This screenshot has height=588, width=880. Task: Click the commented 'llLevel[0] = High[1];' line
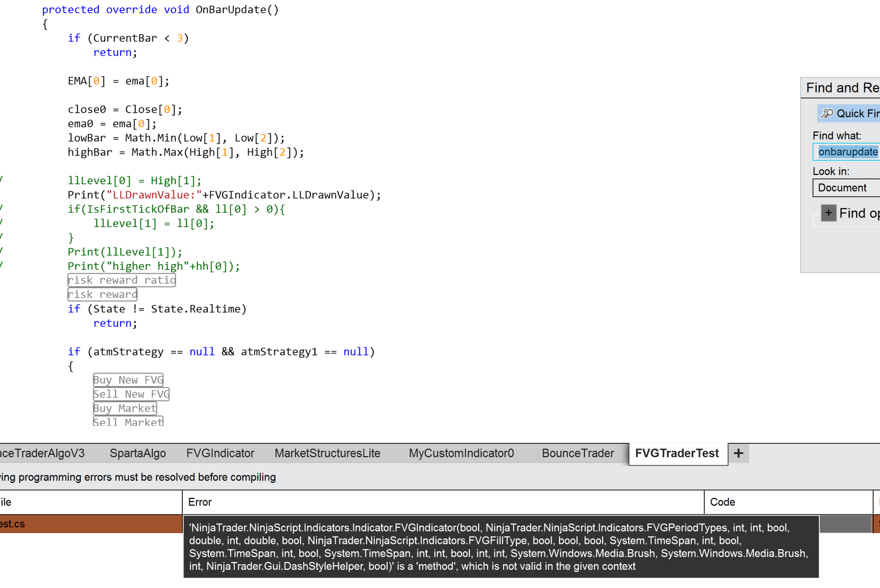[x=135, y=181]
